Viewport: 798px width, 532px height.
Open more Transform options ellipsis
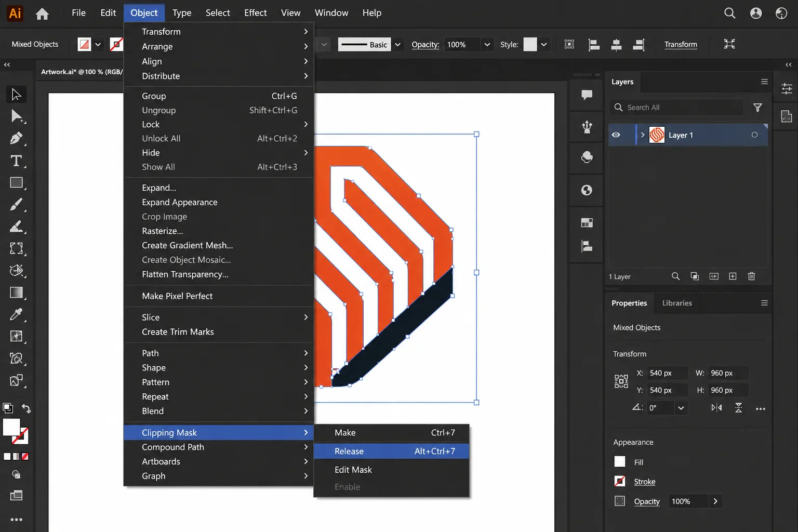761,409
